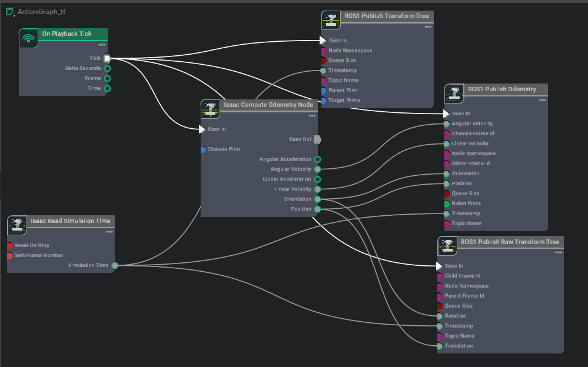This screenshot has width=588, height=367.
Task: Click the Angular Acceleration output port
Action: click(x=318, y=159)
